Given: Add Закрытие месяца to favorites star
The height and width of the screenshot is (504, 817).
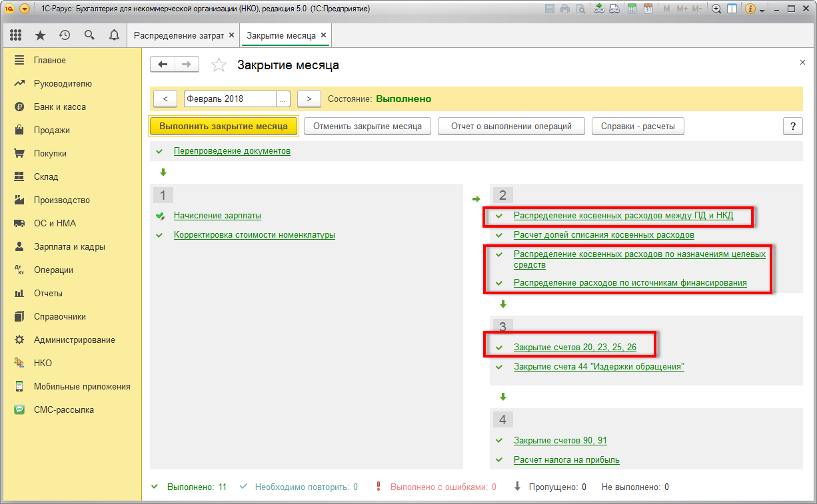Looking at the screenshot, I should (219, 65).
